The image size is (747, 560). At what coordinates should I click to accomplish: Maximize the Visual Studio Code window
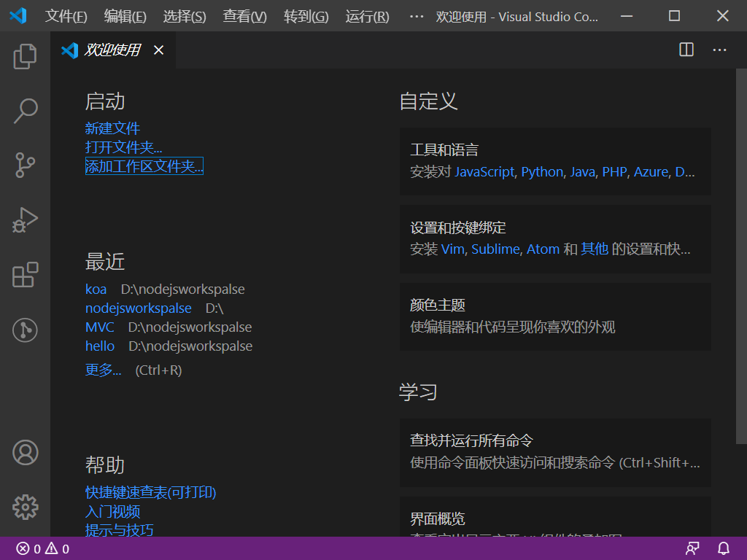coord(674,16)
